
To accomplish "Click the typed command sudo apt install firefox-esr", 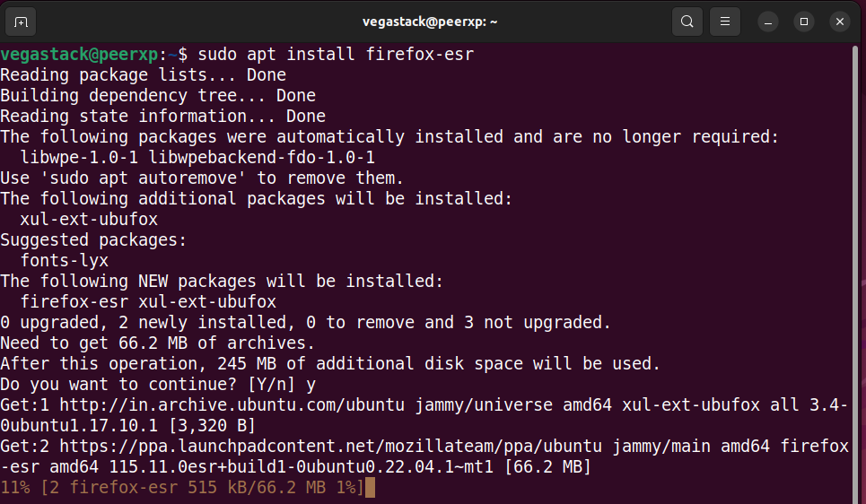I will click(x=336, y=55).
